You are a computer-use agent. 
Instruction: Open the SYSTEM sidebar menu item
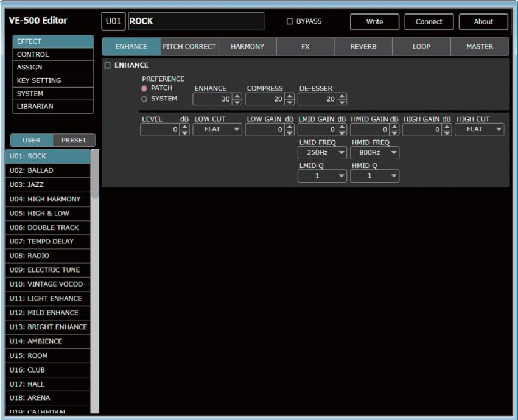tap(53, 94)
